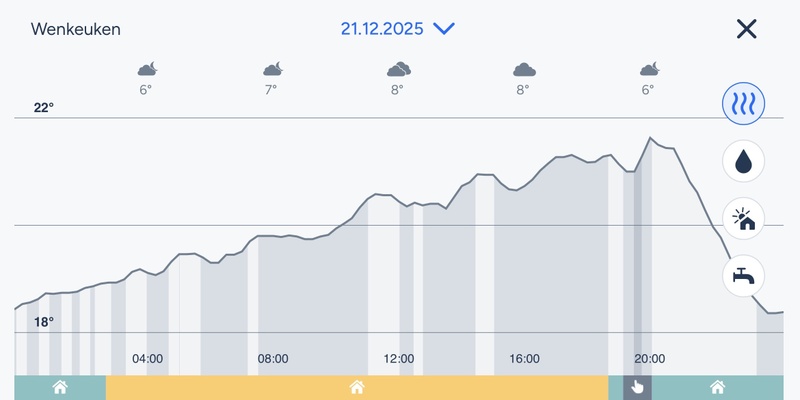
Task: Switch to the humidity droplet view
Action: coord(743,160)
